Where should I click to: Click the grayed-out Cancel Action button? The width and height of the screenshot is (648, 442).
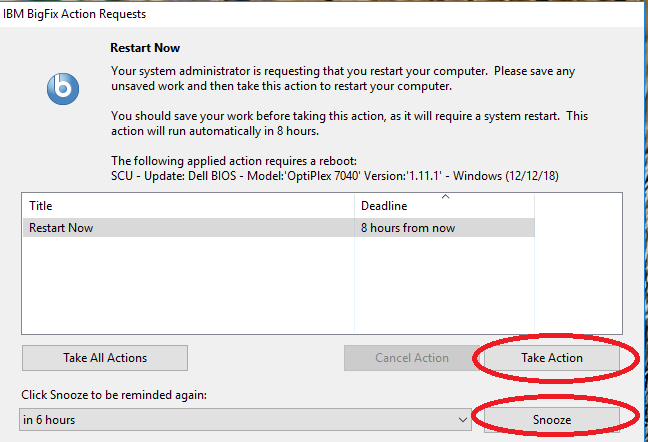(411, 358)
